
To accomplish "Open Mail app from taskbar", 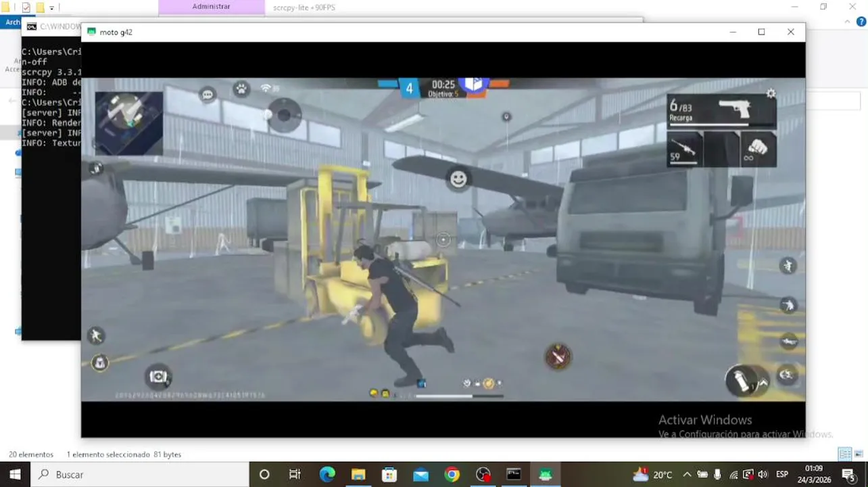I will coord(420,475).
